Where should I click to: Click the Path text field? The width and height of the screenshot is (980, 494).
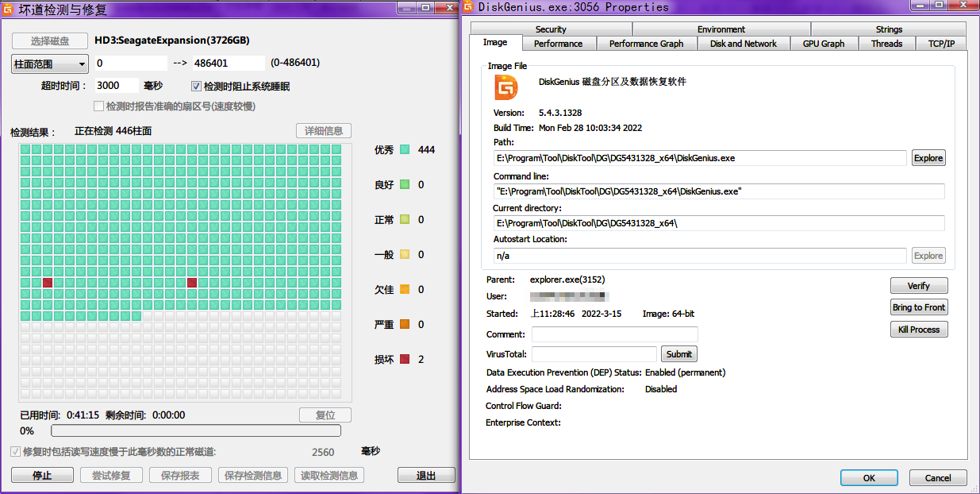[x=700, y=158]
